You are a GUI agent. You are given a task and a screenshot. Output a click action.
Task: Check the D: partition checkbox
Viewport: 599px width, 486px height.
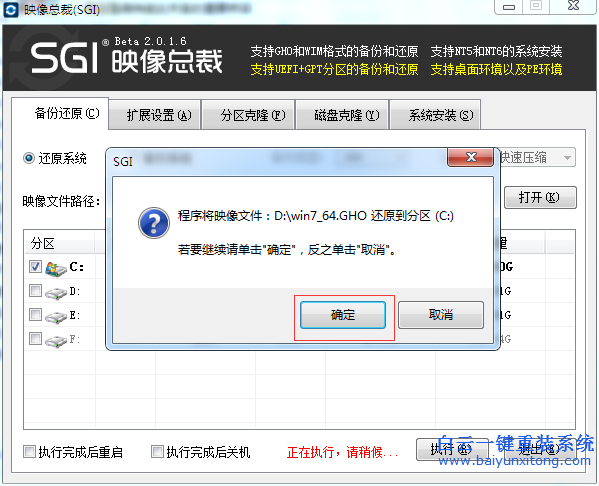point(36,291)
